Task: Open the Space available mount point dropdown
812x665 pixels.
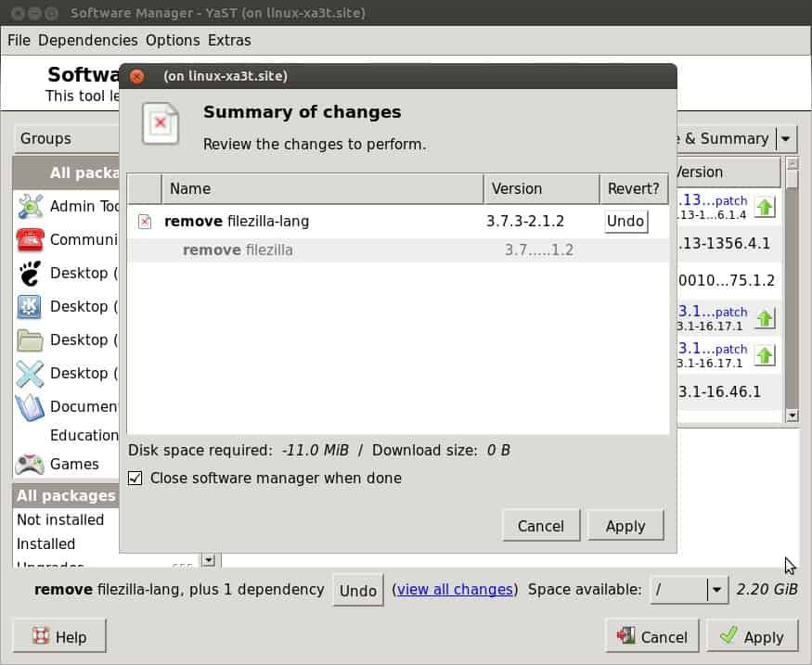Action: (689, 590)
